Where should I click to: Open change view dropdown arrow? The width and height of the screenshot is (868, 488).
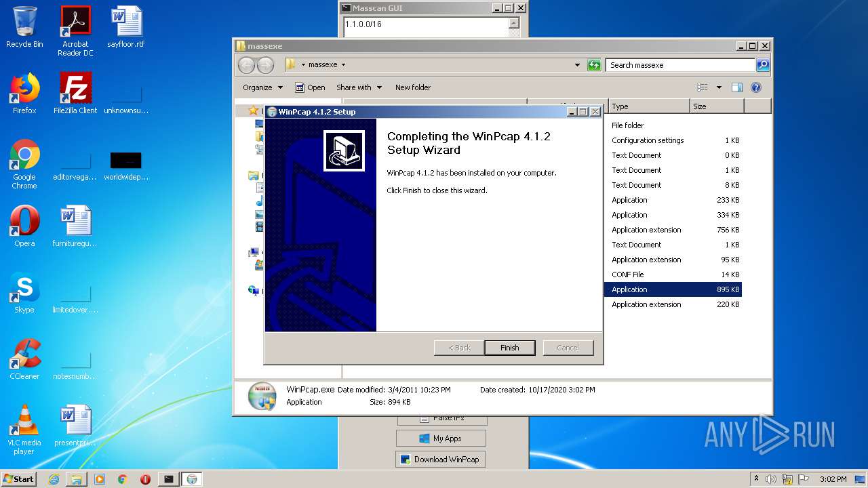pyautogui.click(x=719, y=87)
